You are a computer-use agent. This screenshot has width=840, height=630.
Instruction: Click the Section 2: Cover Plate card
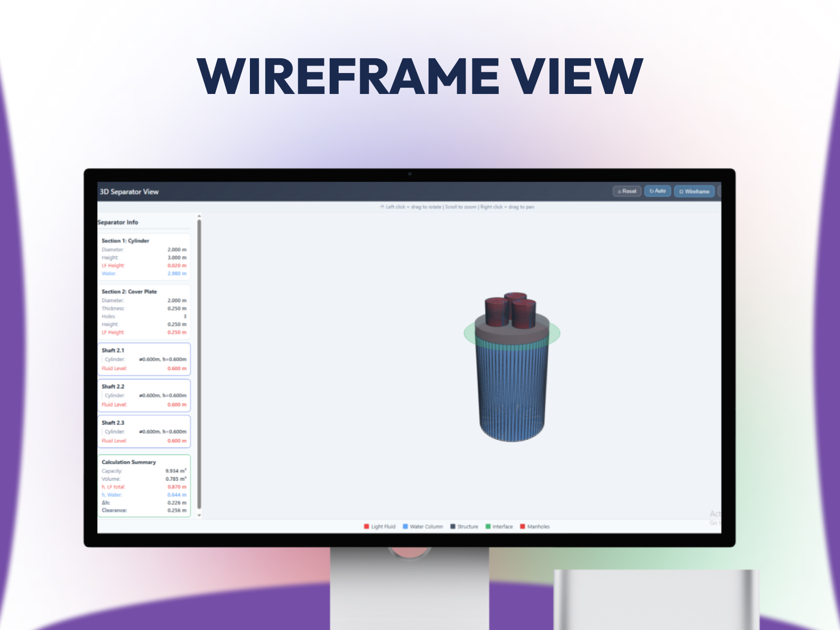[144, 312]
